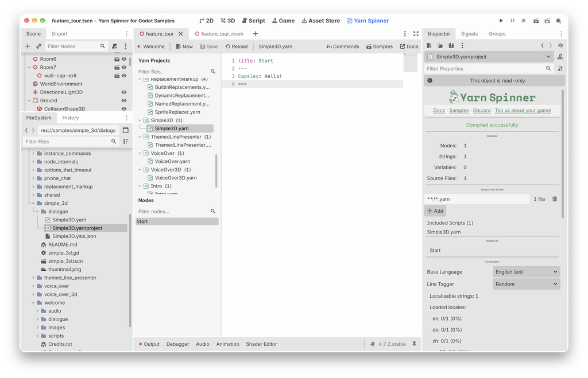The width and height of the screenshot is (588, 378).
Task: Open Commands list in Yarn toolbar
Action: pos(343,46)
